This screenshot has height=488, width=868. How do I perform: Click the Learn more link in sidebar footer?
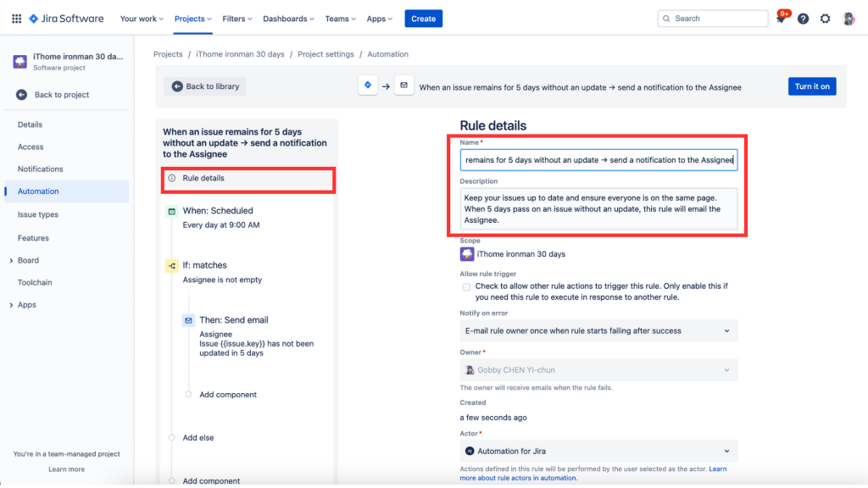(66, 469)
